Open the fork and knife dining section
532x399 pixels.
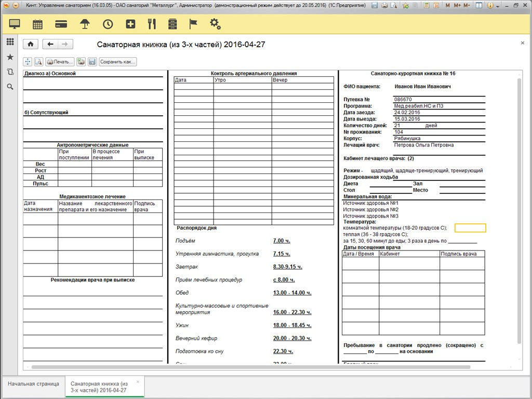pyautogui.click(x=152, y=24)
